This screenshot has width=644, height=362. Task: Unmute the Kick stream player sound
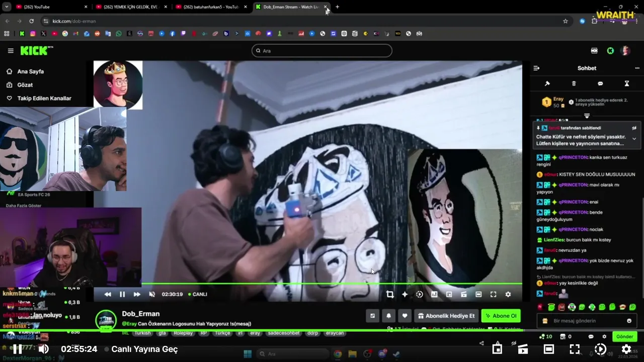[152, 294]
